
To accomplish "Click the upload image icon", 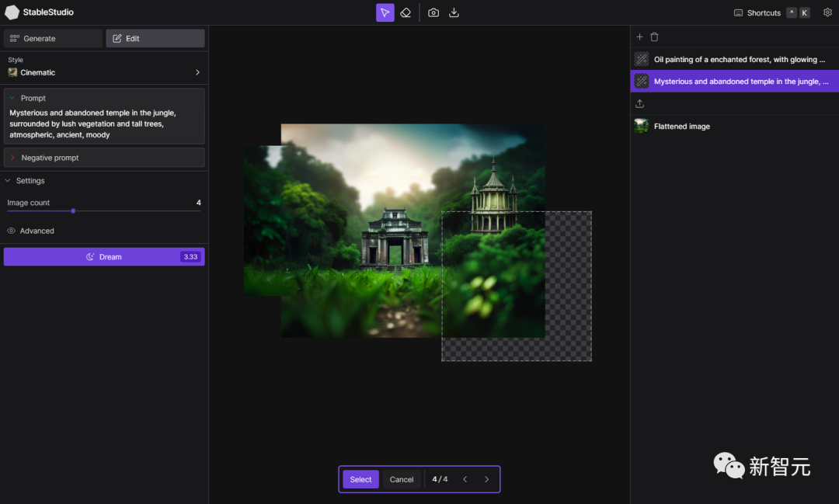I will tap(639, 103).
